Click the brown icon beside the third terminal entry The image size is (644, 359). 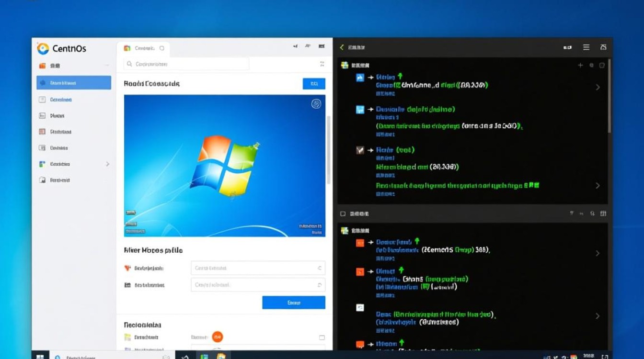[360, 150]
